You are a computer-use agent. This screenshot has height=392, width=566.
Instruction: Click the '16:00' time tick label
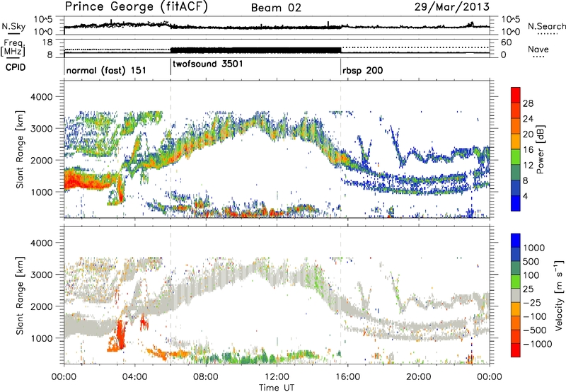point(347,377)
